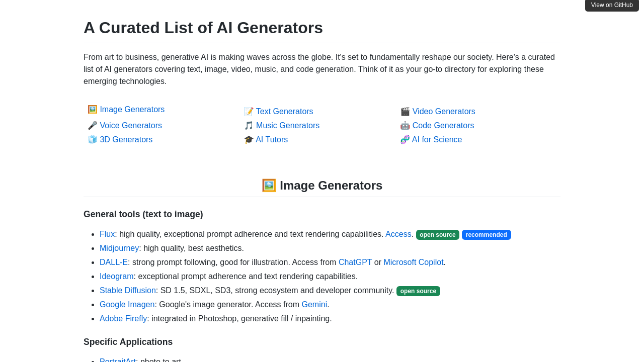Click the microphone emoji beside Voice Generators
The image size is (644, 362).
tap(93, 126)
